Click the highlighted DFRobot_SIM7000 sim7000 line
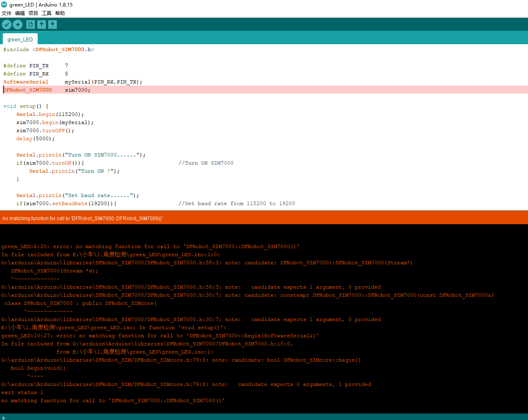 coord(264,90)
